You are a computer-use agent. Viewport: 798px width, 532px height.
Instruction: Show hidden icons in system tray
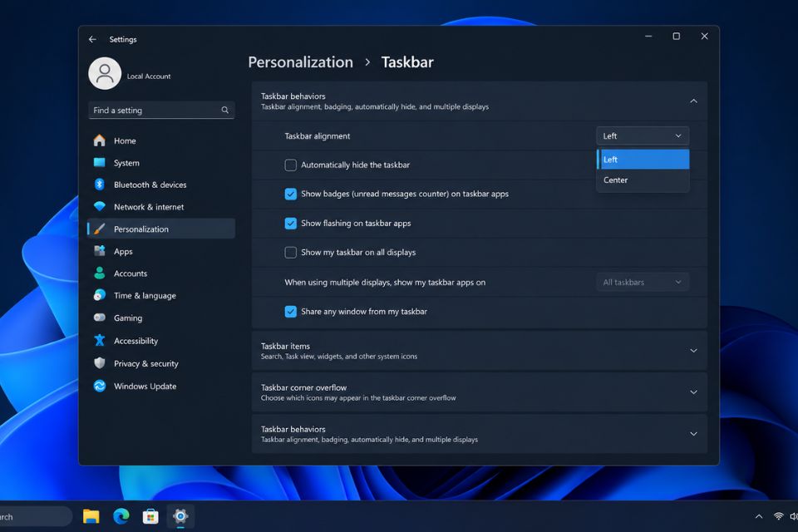click(x=759, y=517)
